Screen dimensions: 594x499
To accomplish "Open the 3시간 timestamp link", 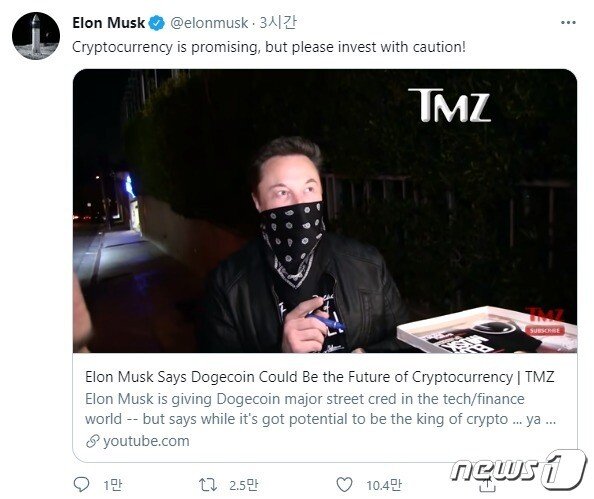I will 278,23.
